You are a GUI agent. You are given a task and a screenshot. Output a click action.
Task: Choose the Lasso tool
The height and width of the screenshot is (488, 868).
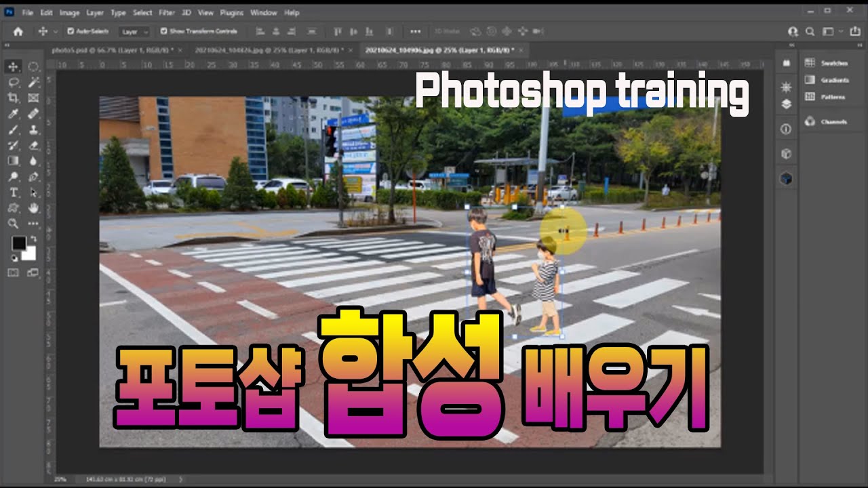(13, 82)
